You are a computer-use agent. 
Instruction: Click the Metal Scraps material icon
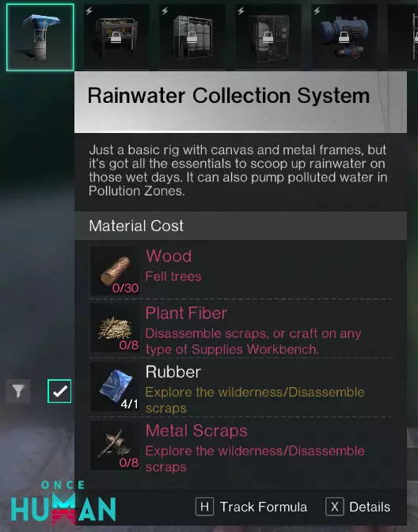115,446
